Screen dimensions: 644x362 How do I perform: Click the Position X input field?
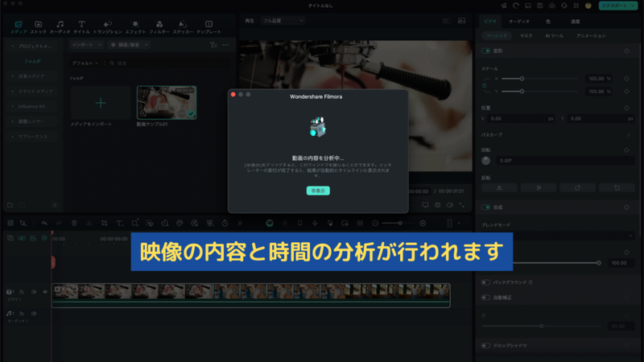tap(522, 118)
